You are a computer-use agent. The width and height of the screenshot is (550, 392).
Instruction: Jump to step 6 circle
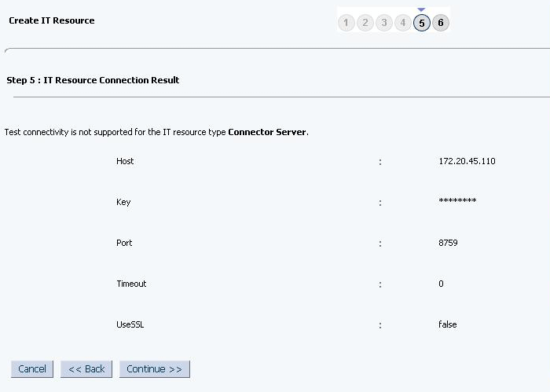pos(441,24)
